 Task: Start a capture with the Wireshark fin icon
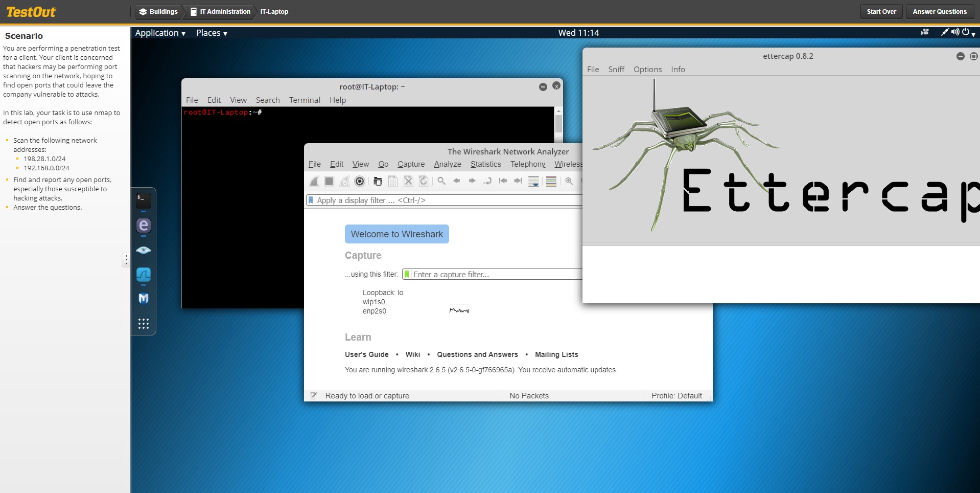[x=314, y=181]
